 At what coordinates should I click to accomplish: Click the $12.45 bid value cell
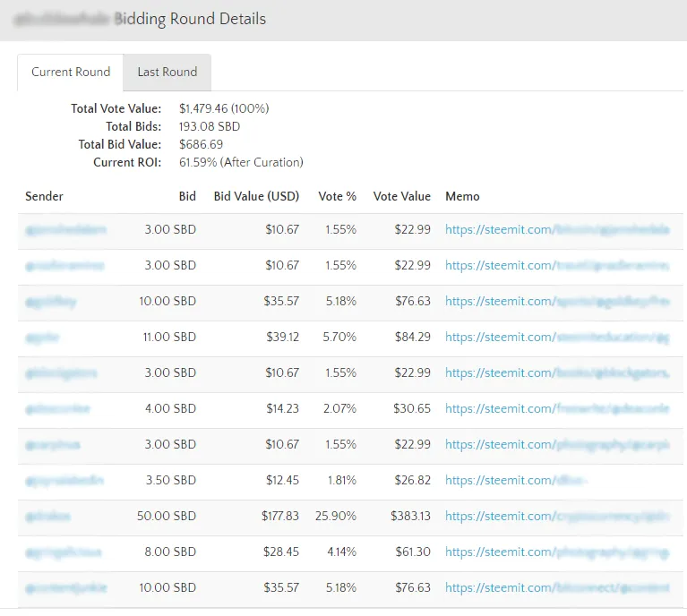283,480
